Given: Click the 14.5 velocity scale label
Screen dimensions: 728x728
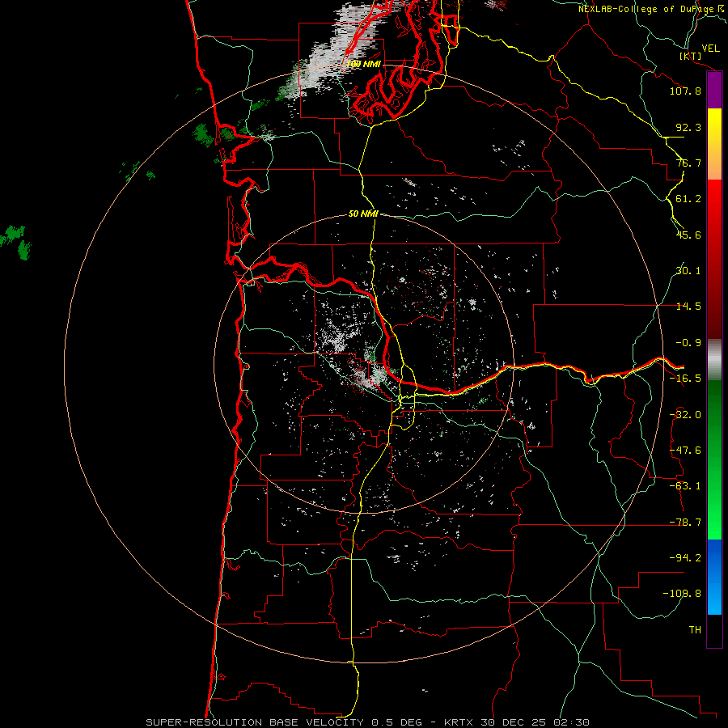Looking at the screenshot, I should (688, 307).
